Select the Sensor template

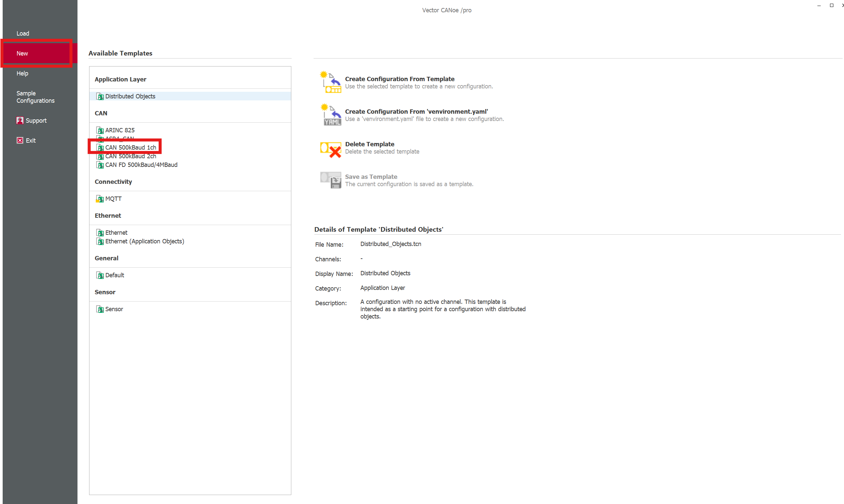(114, 309)
